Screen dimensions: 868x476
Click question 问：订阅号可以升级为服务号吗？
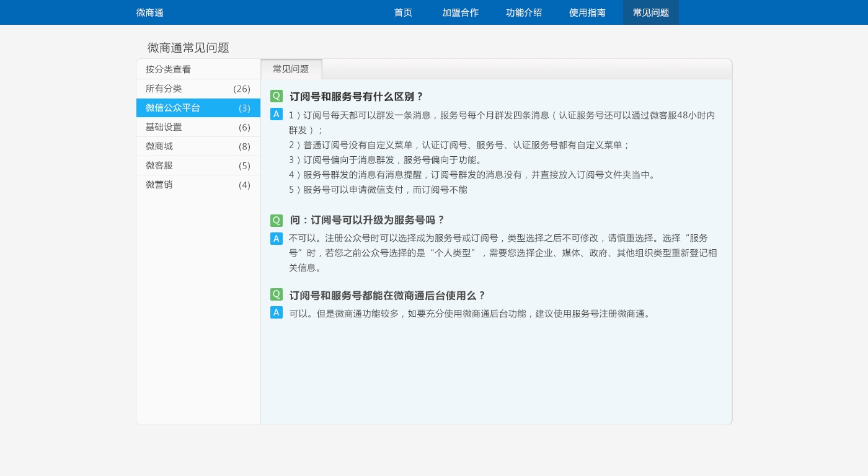[x=367, y=220]
